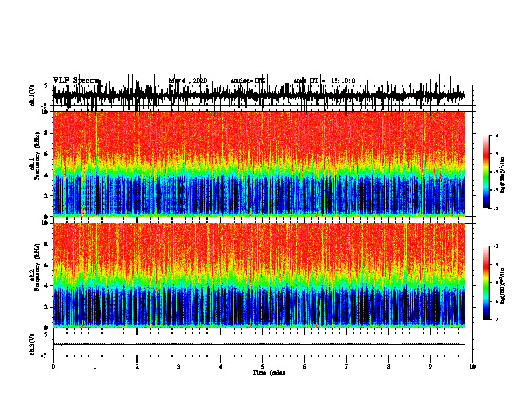This screenshot has height=411, width=532.
Task: Click the "VLF Spectra" plot title
Action: [76, 81]
